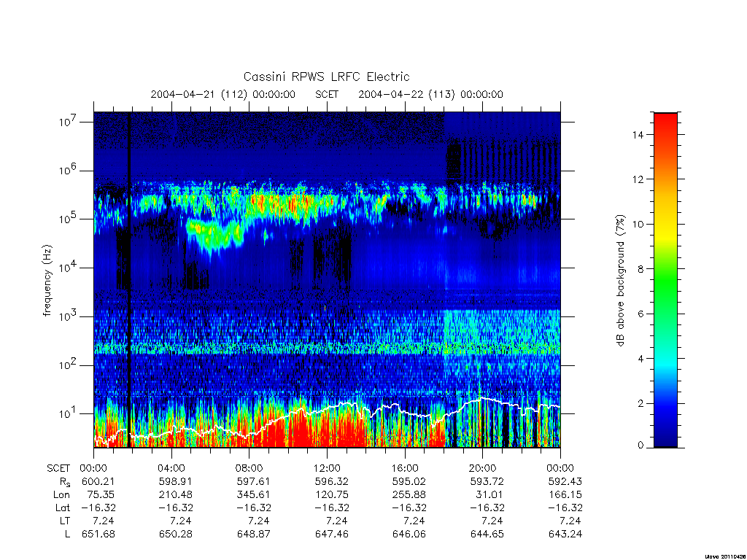Click the 14 dB tick on the color scale
Viewport: 747px width, 560px height.
pos(638,135)
